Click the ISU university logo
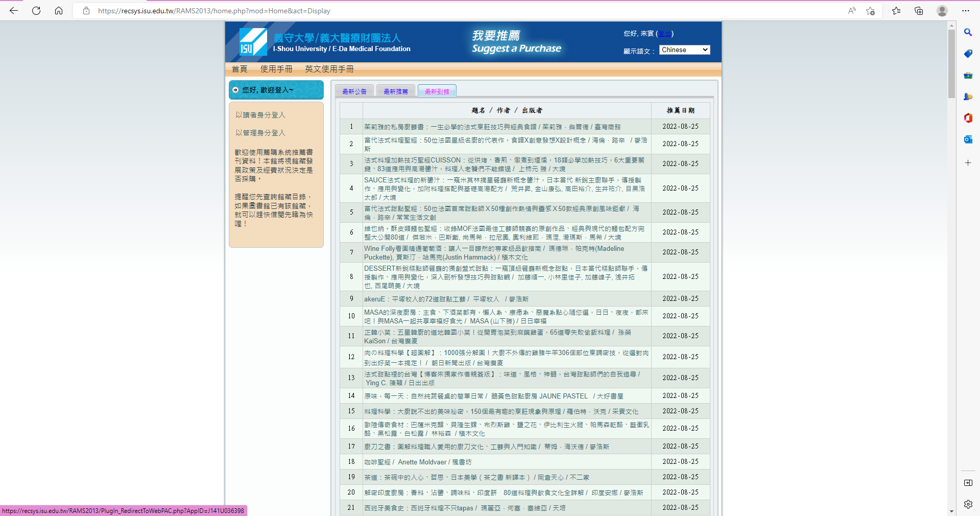The image size is (980, 516). (253, 42)
